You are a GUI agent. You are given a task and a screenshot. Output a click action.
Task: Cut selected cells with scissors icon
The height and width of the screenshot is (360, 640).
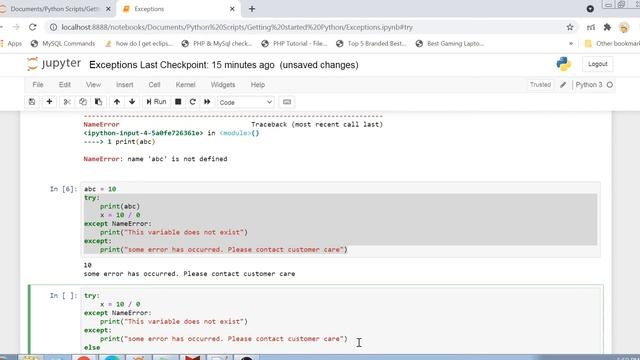click(67, 102)
